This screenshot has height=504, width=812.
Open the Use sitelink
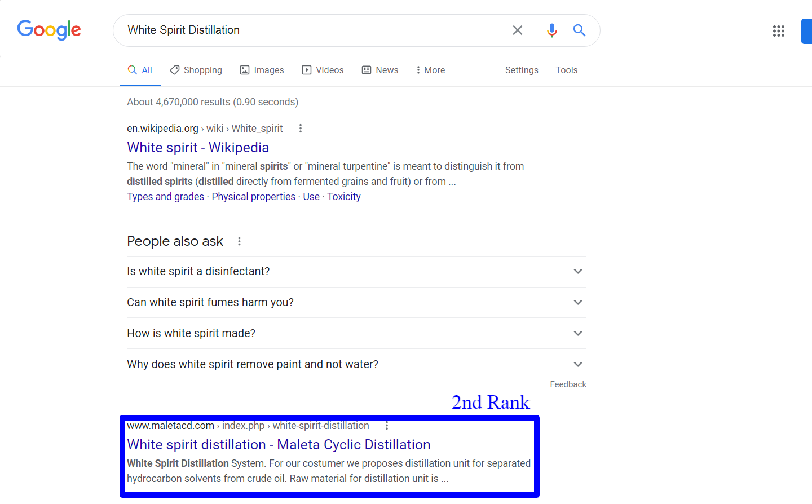(311, 197)
